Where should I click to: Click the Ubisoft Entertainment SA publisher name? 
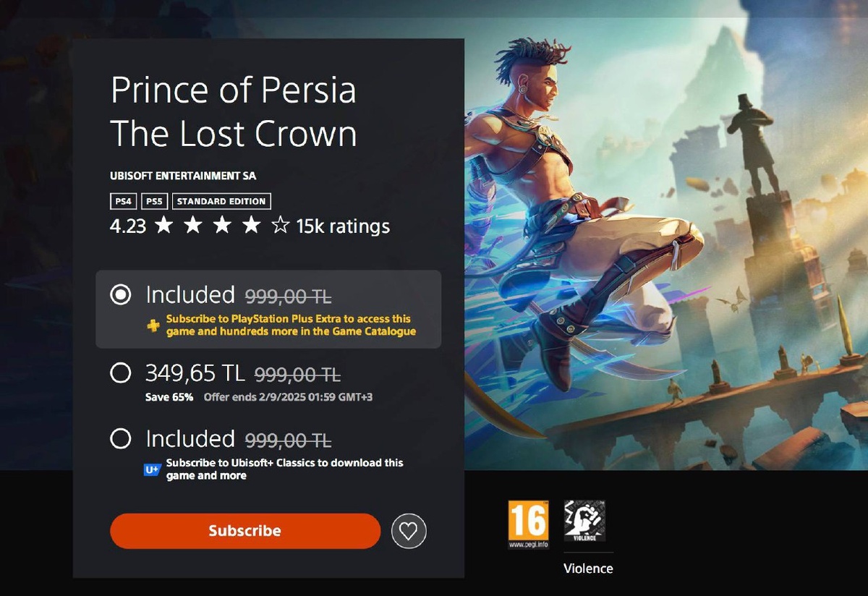pyautogui.click(x=183, y=176)
